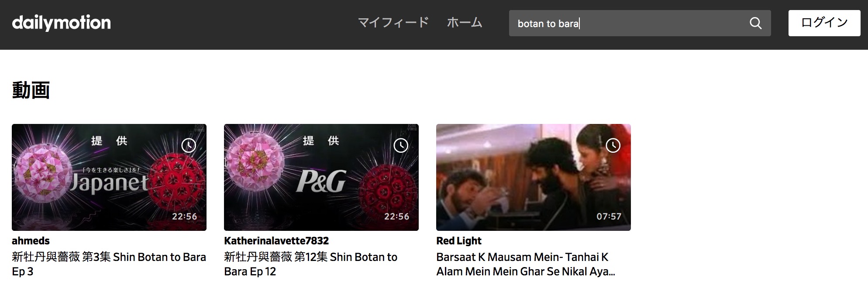
Task: Open the P&G thumbnail video
Action: [x=321, y=177]
